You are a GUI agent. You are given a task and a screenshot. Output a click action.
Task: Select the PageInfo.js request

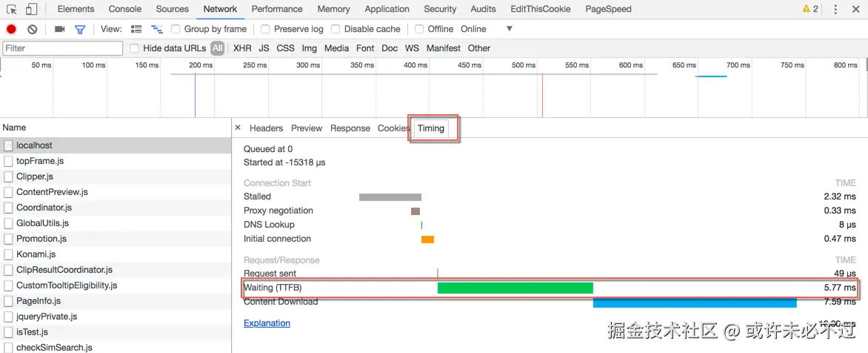pyautogui.click(x=116, y=301)
